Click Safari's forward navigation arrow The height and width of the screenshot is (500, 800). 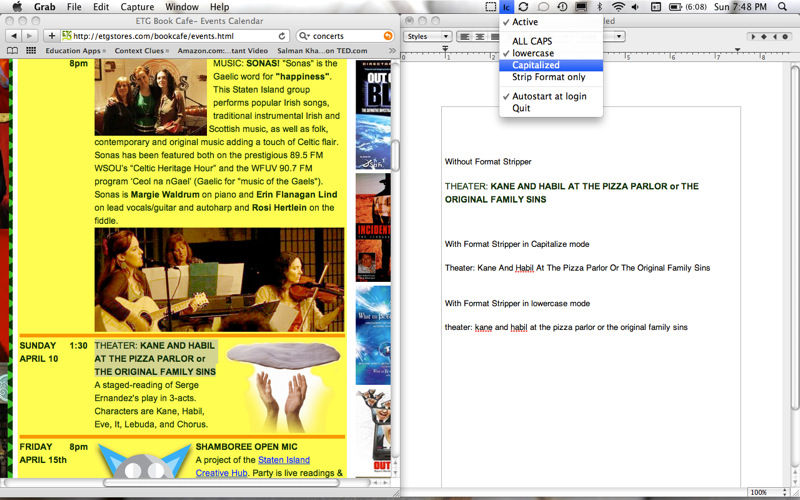(x=30, y=36)
